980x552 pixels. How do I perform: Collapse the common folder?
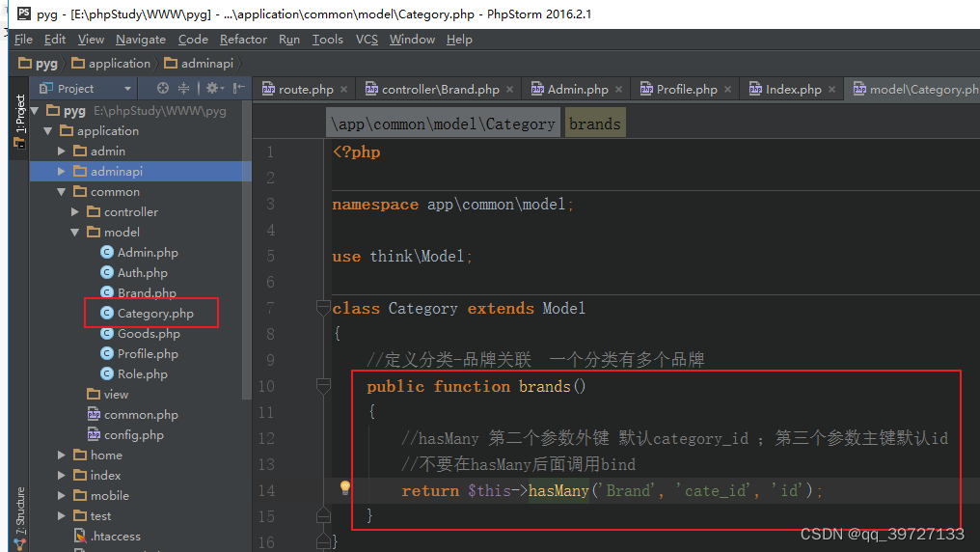click(x=62, y=192)
